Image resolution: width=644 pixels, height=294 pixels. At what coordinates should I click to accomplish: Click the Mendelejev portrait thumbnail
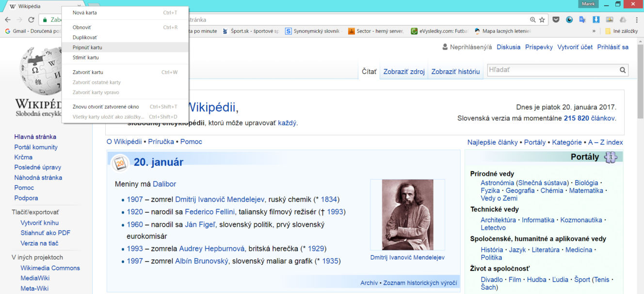tap(407, 215)
